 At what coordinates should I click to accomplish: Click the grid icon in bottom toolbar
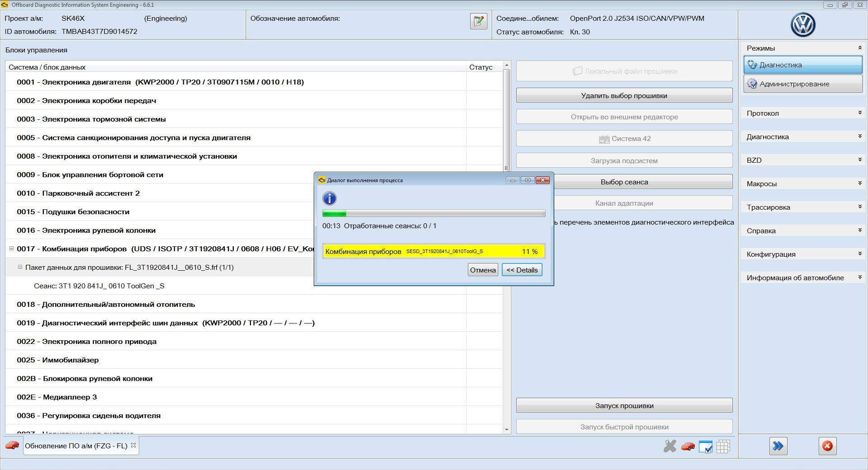point(723,446)
